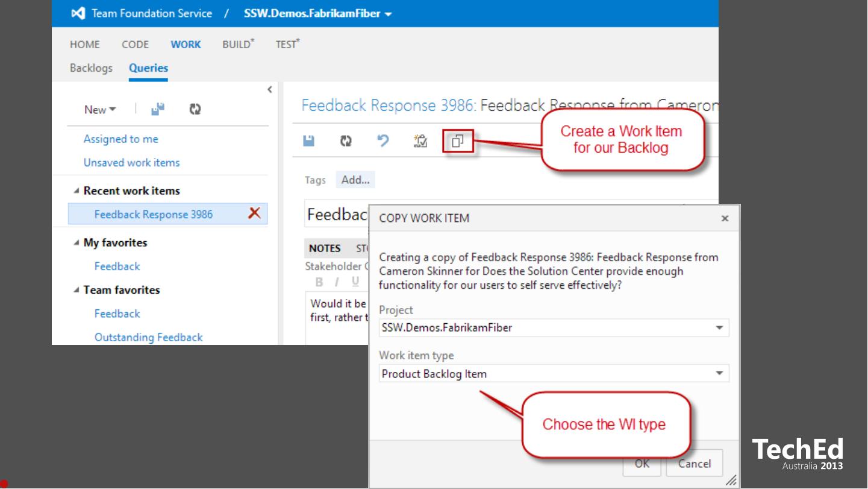Viewport: 868px width, 489px height.
Task: Apply italic formatting in the notes editor
Action: point(337,282)
